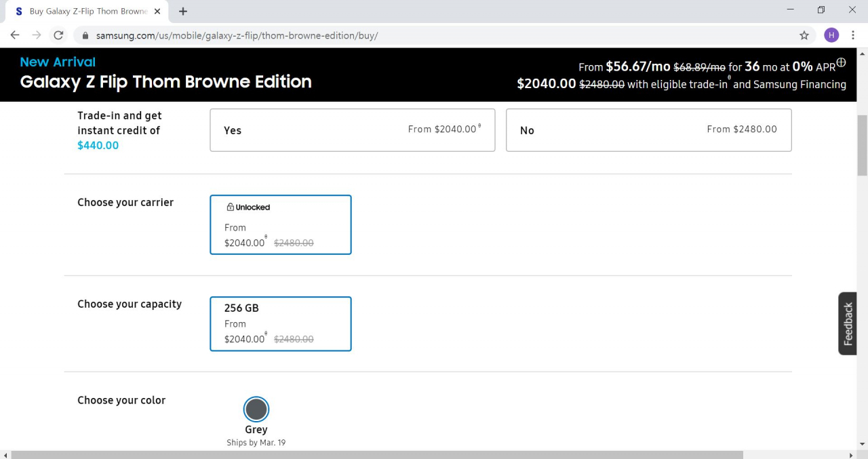Reload the Samsung page
Viewport: 868px width, 459px height.
pos(58,35)
